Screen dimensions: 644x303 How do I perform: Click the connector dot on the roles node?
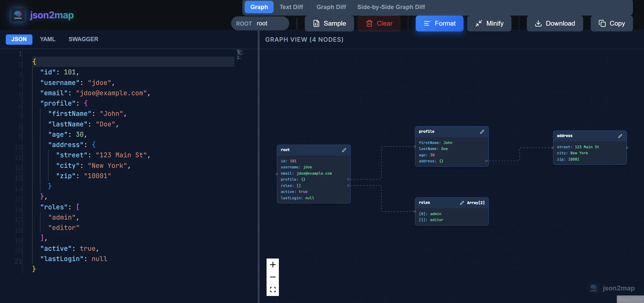(414, 212)
